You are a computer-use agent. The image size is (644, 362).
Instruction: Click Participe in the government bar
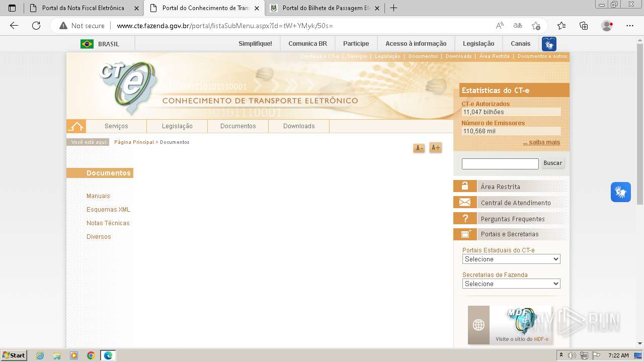click(x=356, y=44)
